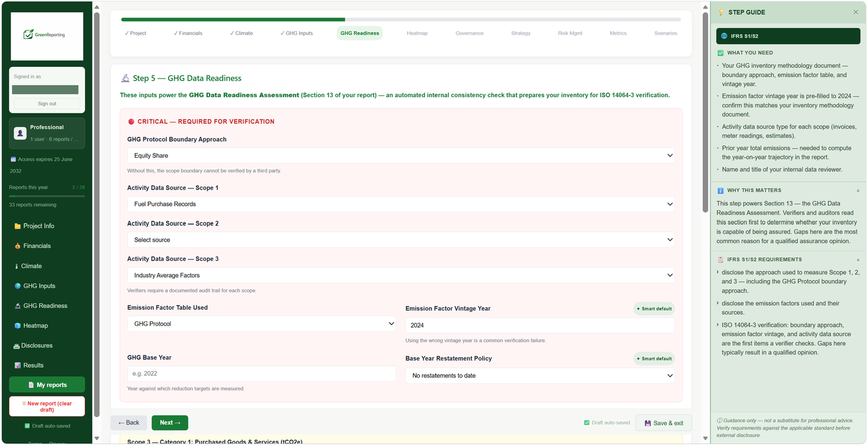868x446 pixels.
Task: Open Activity Data Source Scope 1 dropdown
Action: pyautogui.click(x=401, y=204)
